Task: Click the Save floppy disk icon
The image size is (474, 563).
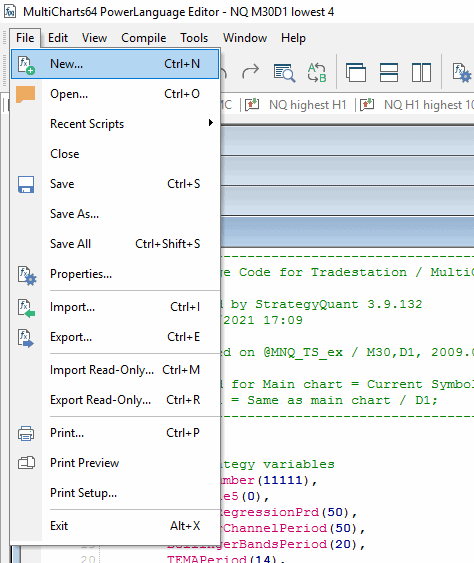Action: pyautogui.click(x=26, y=185)
